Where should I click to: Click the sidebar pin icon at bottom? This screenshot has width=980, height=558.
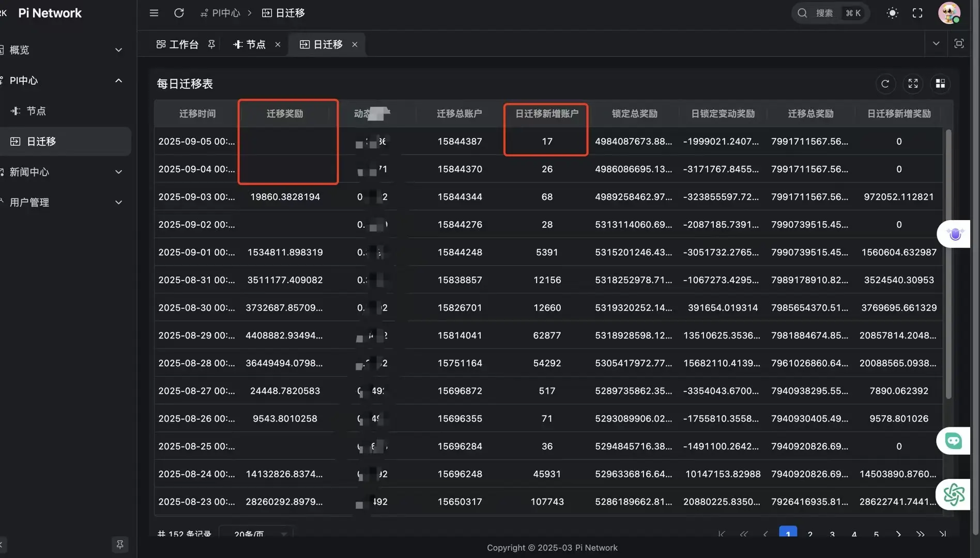click(x=120, y=544)
